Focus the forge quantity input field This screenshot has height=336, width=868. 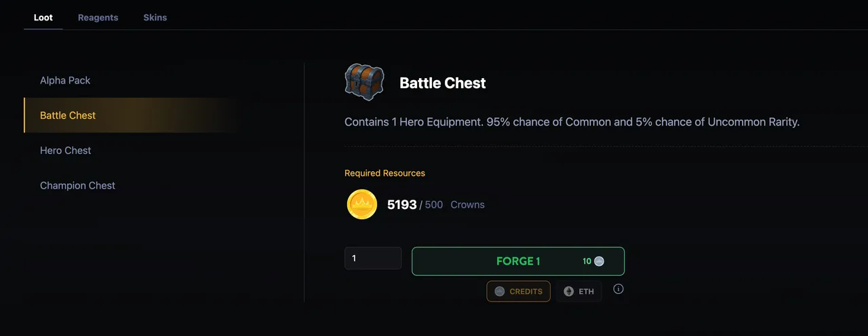[x=373, y=258]
